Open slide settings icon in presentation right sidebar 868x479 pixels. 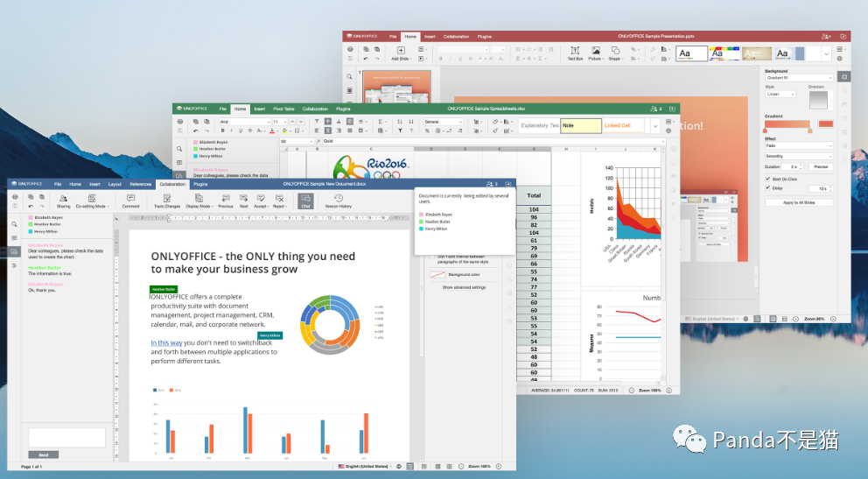[844, 76]
